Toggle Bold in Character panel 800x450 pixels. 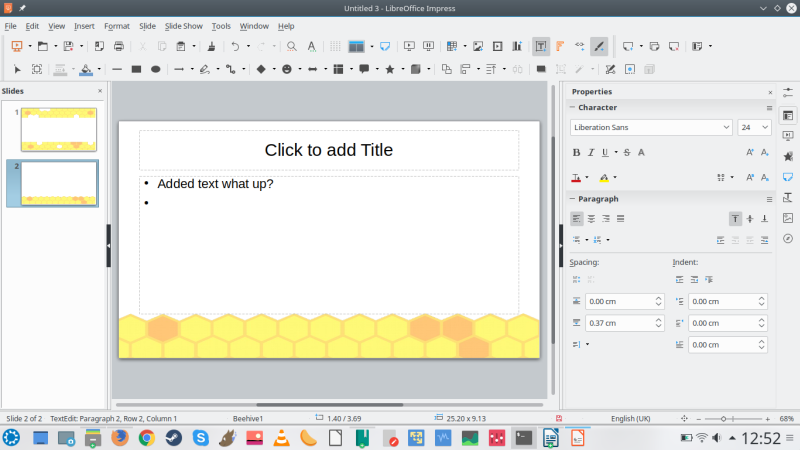point(576,152)
